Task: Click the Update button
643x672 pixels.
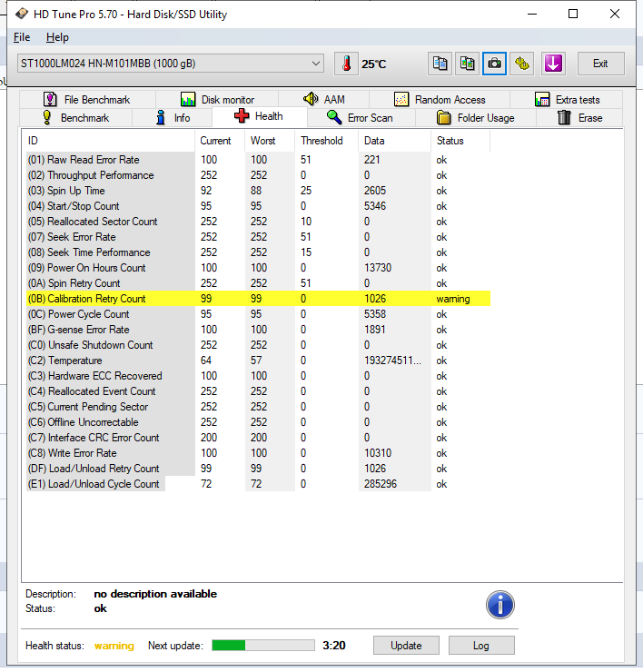Action: [x=406, y=646]
